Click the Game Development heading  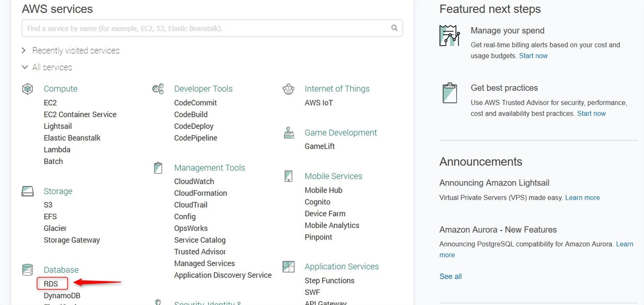pyautogui.click(x=340, y=133)
